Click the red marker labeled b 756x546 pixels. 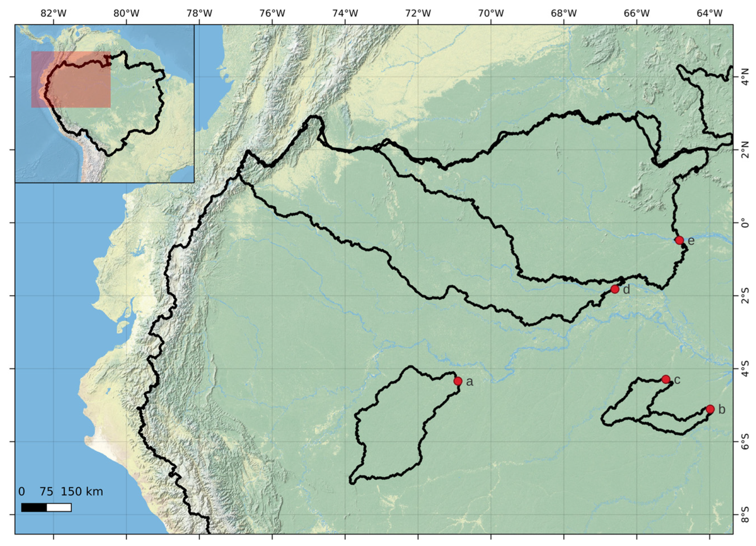point(710,409)
